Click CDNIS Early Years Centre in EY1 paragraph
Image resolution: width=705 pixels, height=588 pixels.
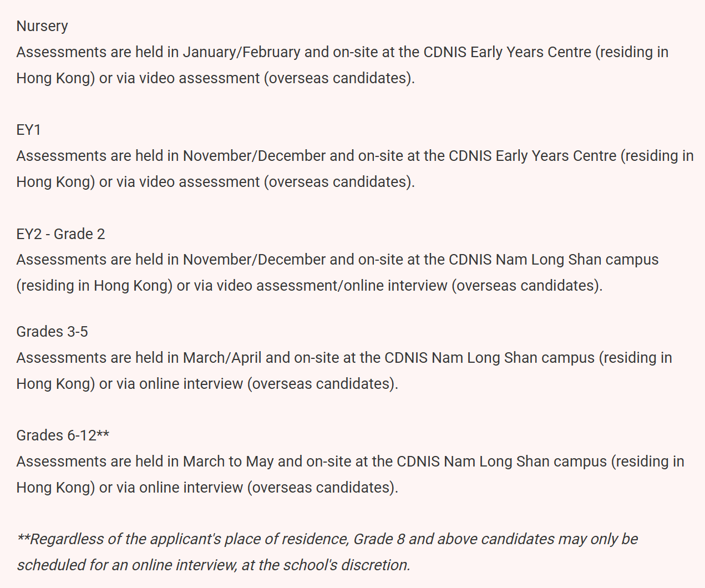coord(532,156)
